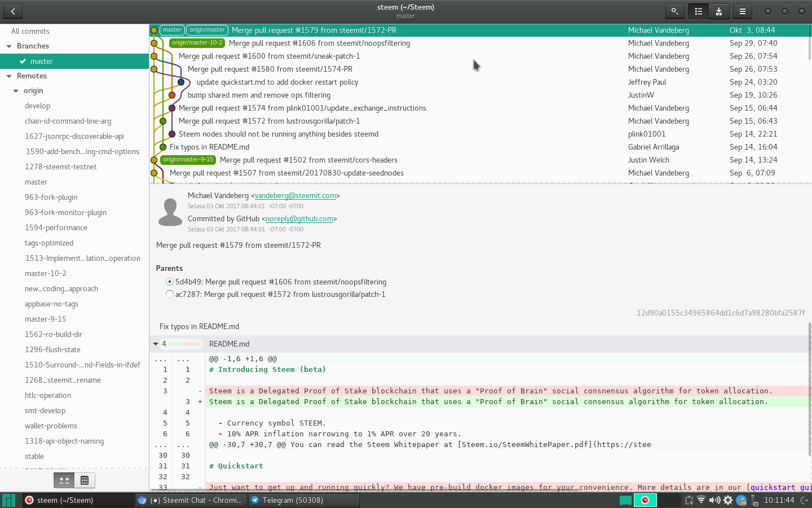Switch to Telegram (50308) taskbar window

tap(303, 500)
